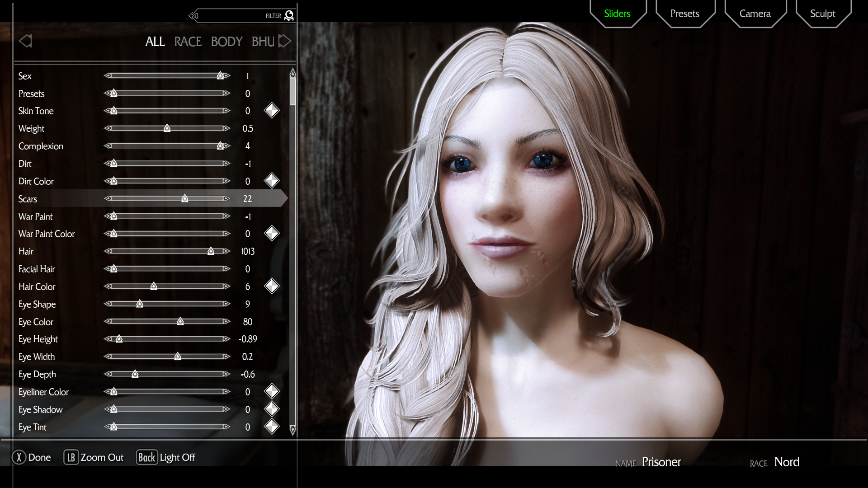Increase Complexion value with right arrow

click(x=226, y=145)
